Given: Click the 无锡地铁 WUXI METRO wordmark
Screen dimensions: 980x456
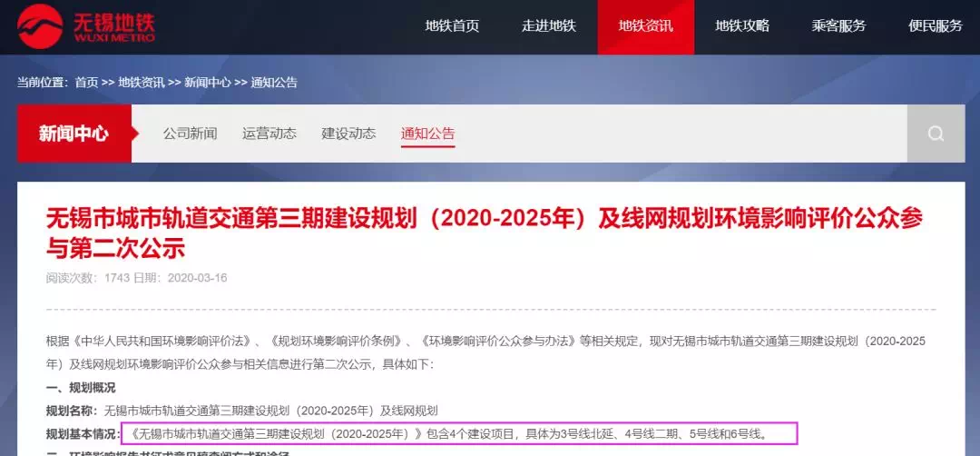Looking at the screenshot, I should click(113, 26).
